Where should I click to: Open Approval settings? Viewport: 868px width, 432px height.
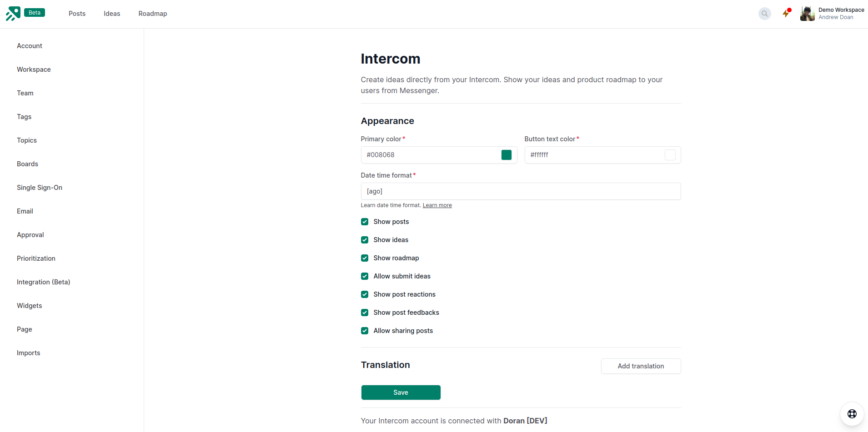pyautogui.click(x=30, y=235)
